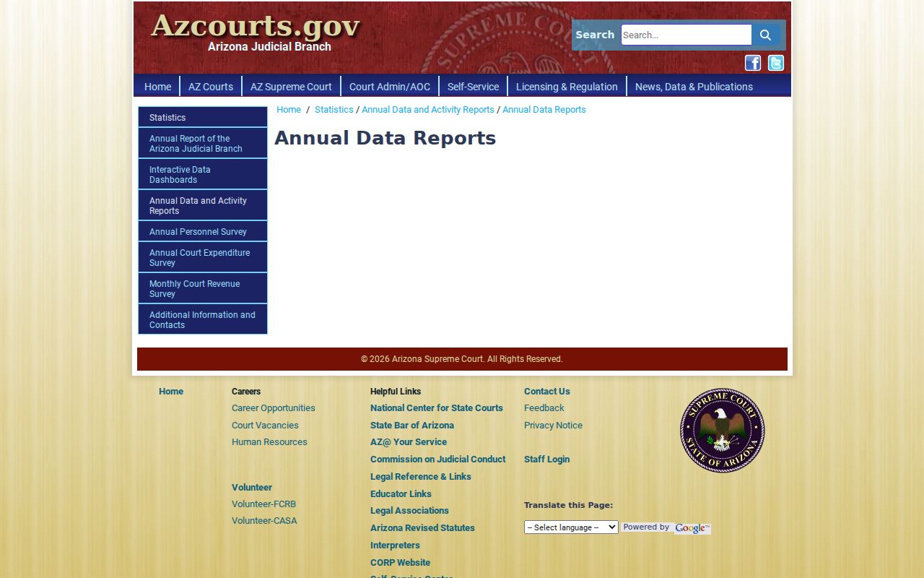Image resolution: width=924 pixels, height=578 pixels.
Task: Open Court Vacancies link
Action: (265, 426)
